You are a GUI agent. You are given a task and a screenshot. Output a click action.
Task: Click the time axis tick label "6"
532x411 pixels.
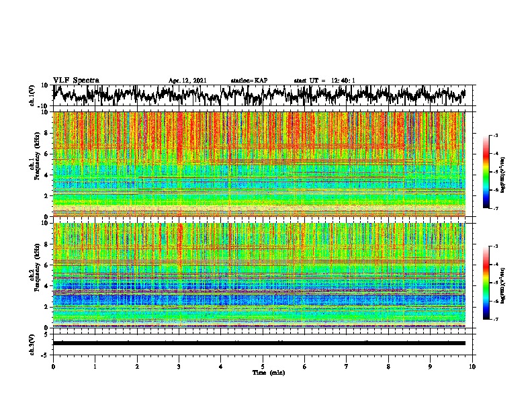305,367
